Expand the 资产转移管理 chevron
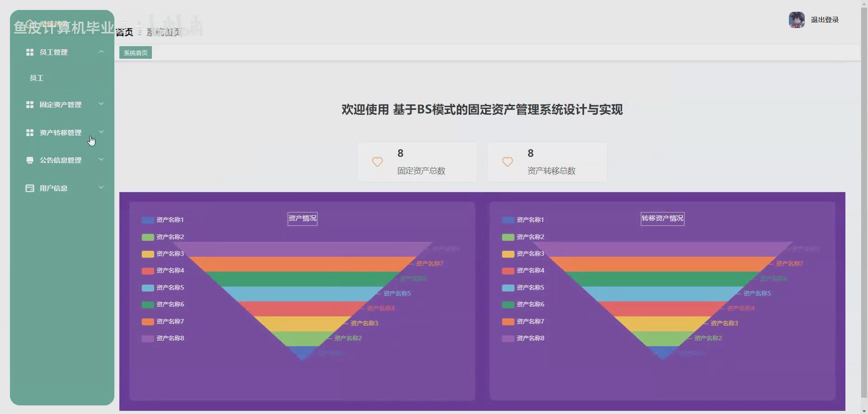The image size is (868, 414). (101, 132)
